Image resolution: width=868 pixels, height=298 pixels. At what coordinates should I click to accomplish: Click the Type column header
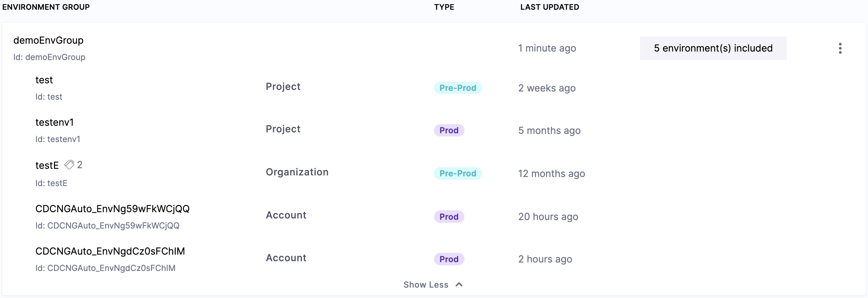point(444,7)
